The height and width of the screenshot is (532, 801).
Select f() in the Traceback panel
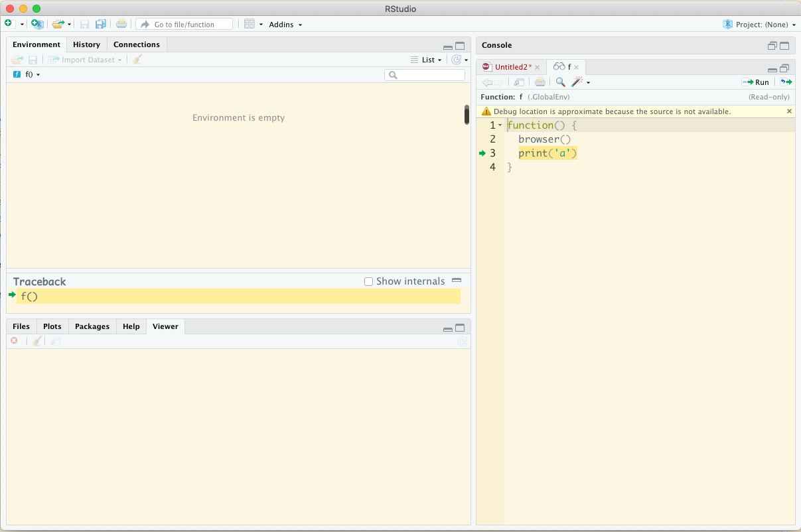[29, 297]
